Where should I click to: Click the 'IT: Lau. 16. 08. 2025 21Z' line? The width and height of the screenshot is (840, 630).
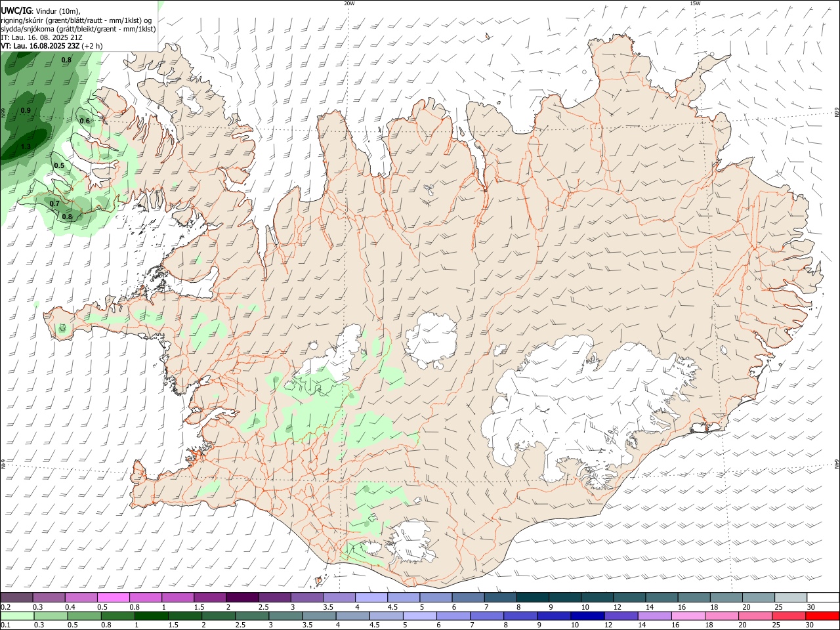coord(41,37)
